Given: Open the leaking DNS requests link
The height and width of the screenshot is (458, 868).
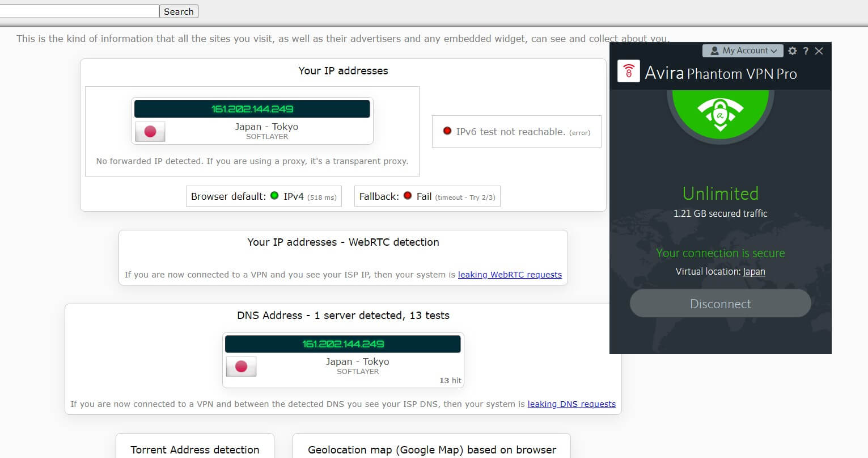Looking at the screenshot, I should pyautogui.click(x=571, y=404).
